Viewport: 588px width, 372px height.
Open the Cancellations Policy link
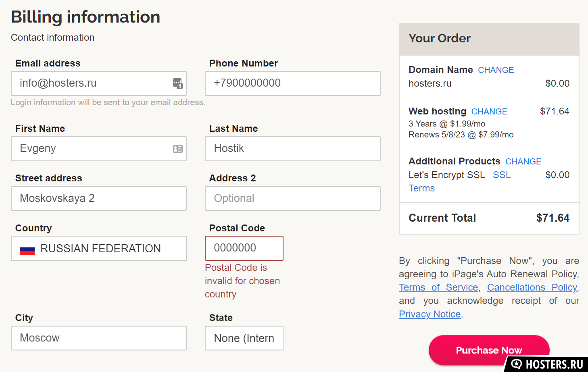[532, 287]
